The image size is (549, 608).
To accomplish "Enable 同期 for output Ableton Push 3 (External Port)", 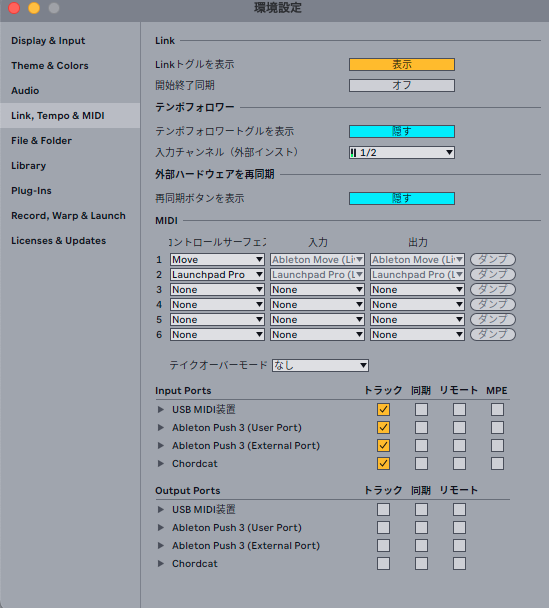I will (x=421, y=546).
